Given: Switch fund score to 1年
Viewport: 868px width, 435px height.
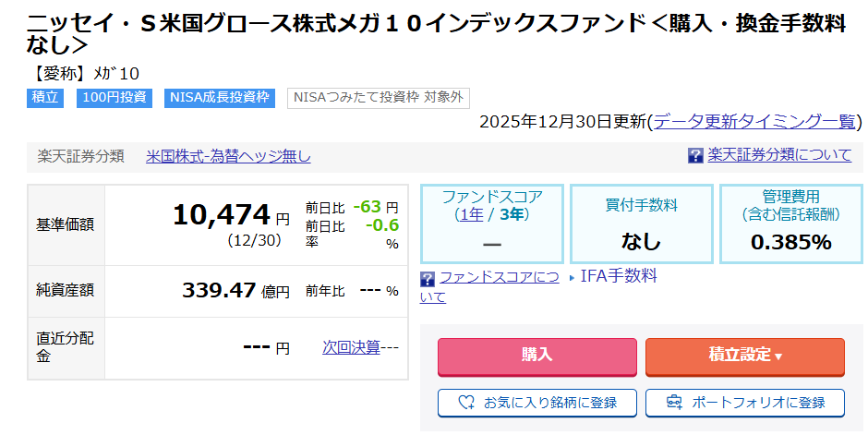Looking at the screenshot, I should 474,214.
